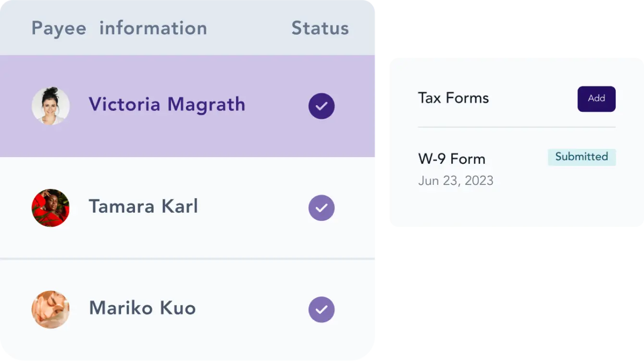The height and width of the screenshot is (361, 644).
Task: Select the Victoria Magrath payee row
Action: point(187,106)
